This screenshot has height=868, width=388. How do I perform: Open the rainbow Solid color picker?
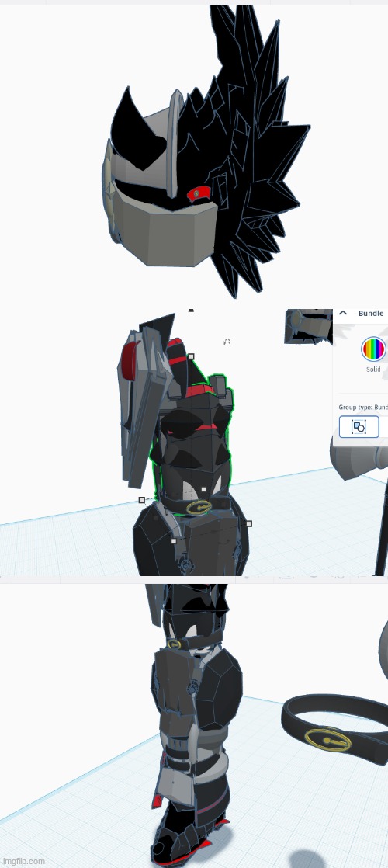(x=373, y=349)
